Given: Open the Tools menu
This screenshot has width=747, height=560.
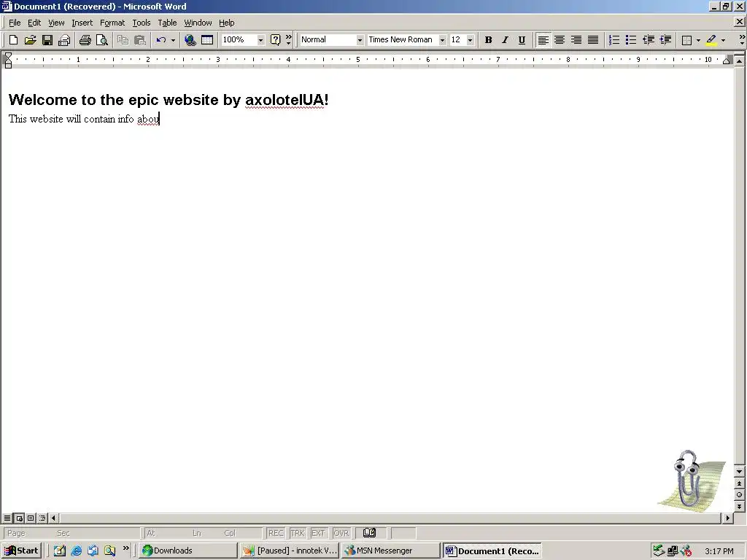Looking at the screenshot, I should tap(142, 23).
